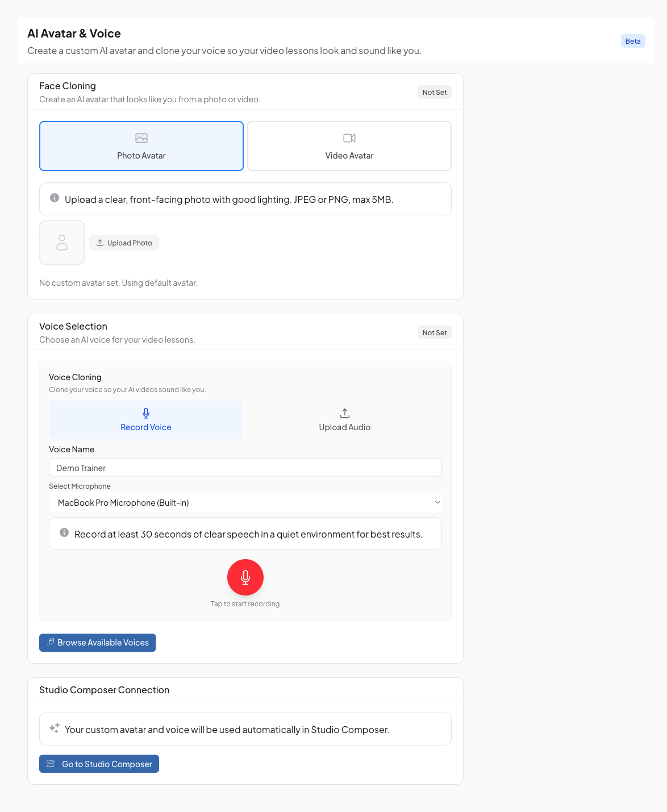Image resolution: width=667 pixels, height=812 pixels.
Task: Click the info icon beside photo upload tip
Action: pos(55,198)
